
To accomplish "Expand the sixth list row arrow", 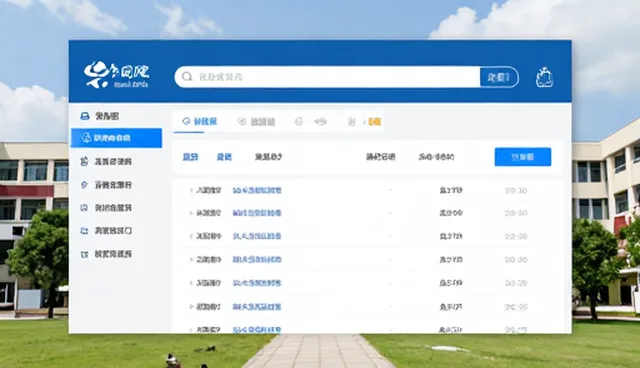I will tap(191, 306).
